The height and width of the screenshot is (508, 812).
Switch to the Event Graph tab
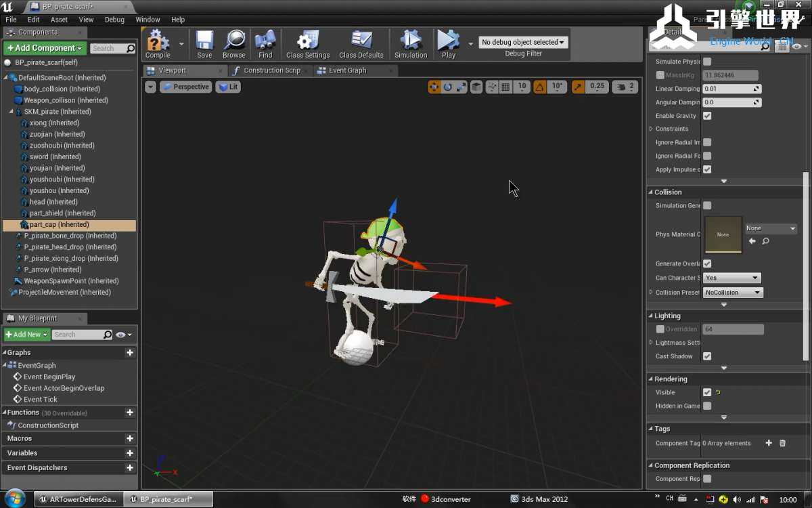(347, 70)
